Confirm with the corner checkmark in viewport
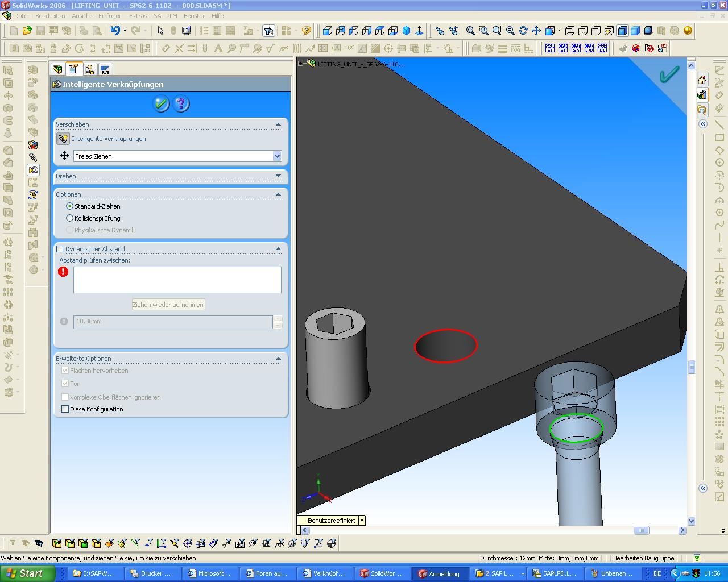The width and height of the screenshot is (728, 582). (x=669, y=74)
